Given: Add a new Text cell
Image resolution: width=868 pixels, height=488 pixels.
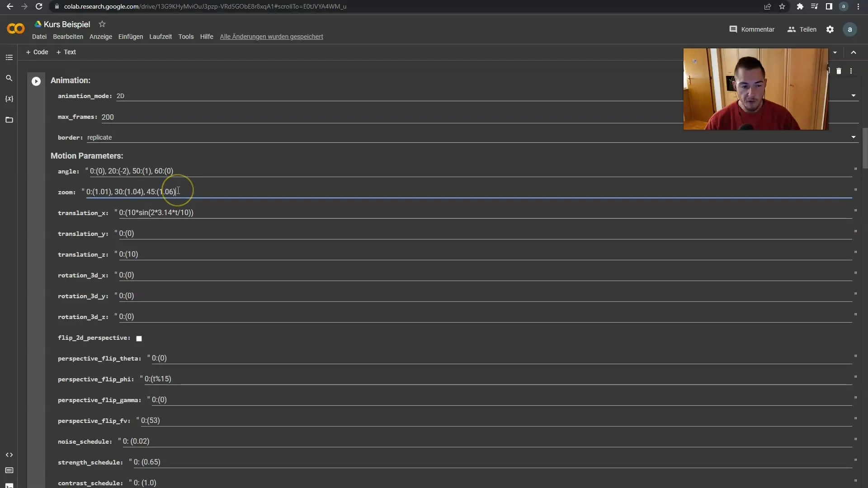Looking at the screenshot, I should click(66, 52).
